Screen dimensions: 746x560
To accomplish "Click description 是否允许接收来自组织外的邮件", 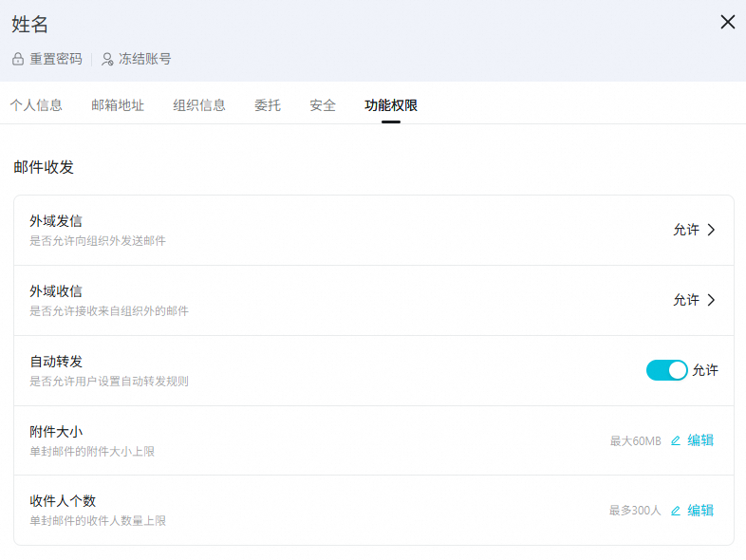I will (x=109, y=311).
